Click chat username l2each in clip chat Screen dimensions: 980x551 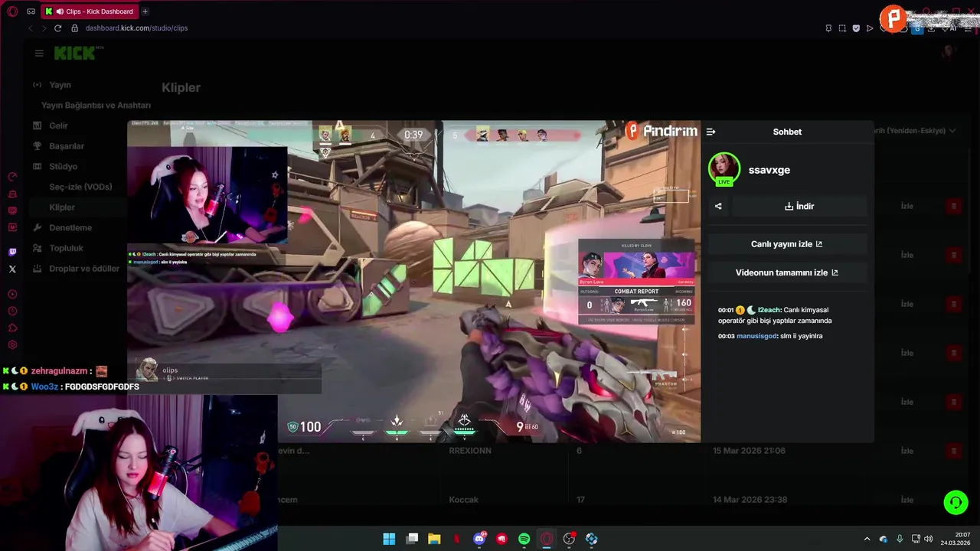pos(769,310)
